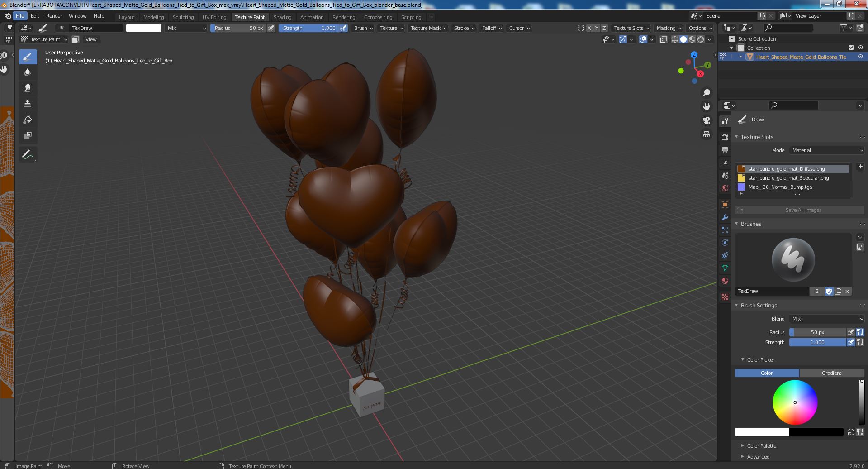Switch to material preview shading
This screenshot has width=868, height=469.
pos(692,39)
